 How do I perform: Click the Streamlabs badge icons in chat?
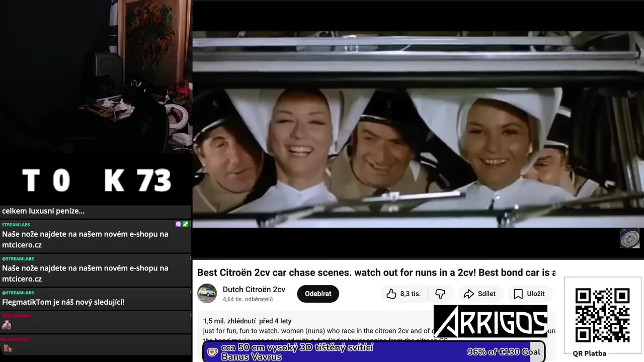tap(182, 224)
